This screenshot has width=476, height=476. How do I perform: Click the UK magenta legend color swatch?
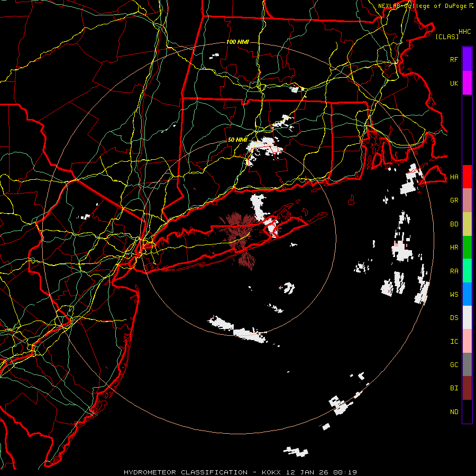click(x=467, y=83)
